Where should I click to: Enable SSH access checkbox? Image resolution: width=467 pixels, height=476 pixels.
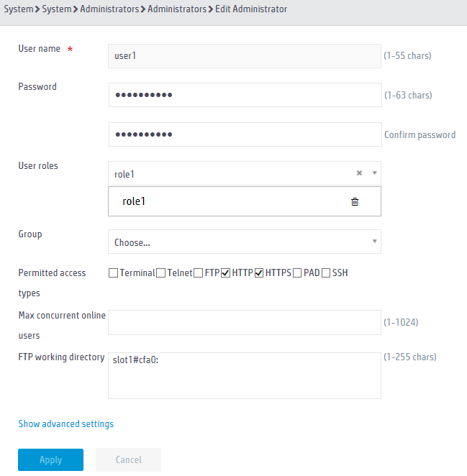(326, 273)
